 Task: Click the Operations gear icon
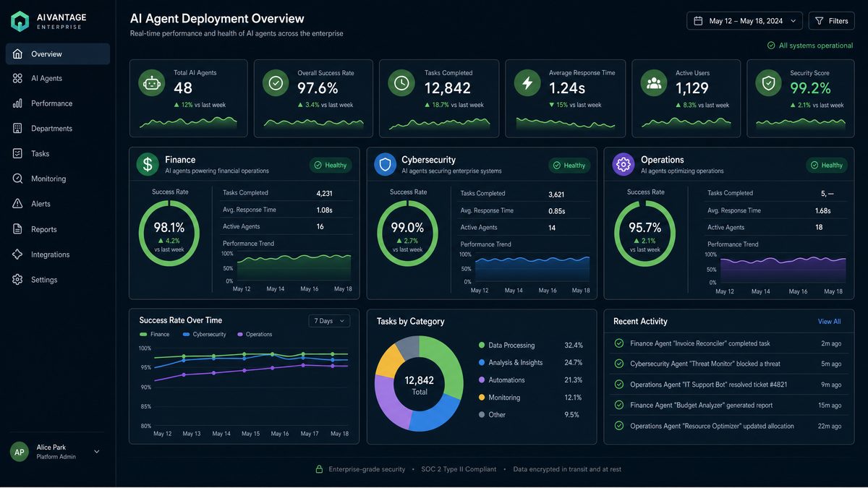[x=624, y=164]
